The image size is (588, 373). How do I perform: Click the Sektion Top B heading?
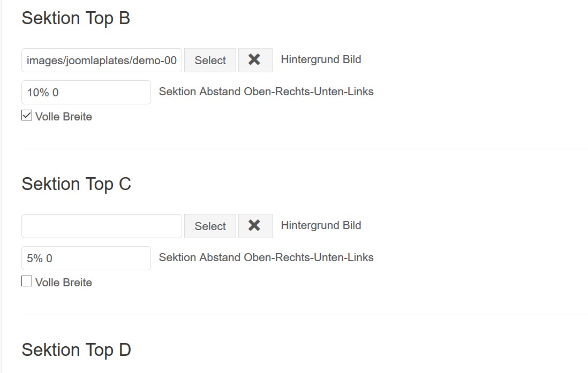pos(76,18)
